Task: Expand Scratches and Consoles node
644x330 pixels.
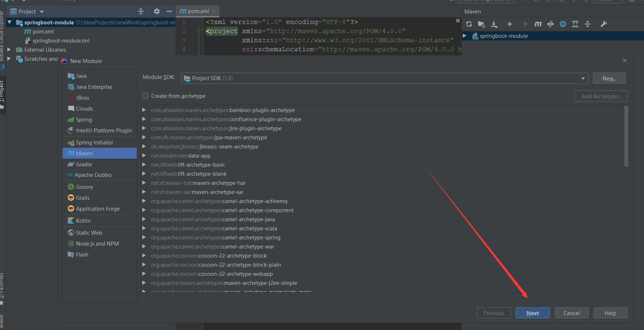Action: pyautogui.click(x=9, y=59)
